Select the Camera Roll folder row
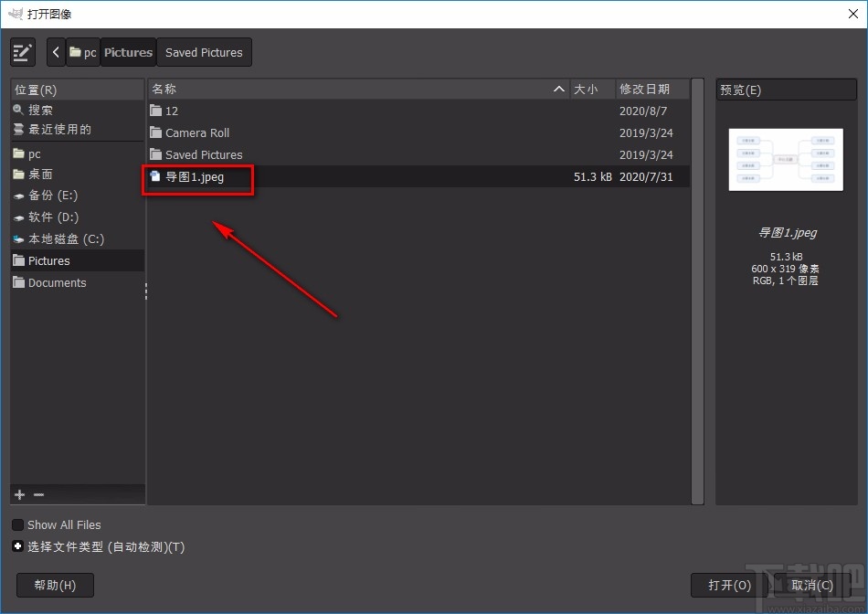 [x=418, y=132]
